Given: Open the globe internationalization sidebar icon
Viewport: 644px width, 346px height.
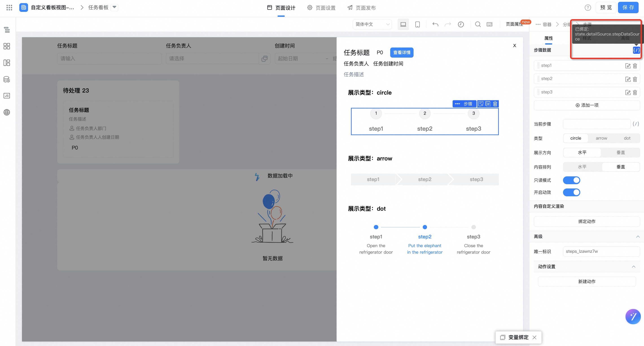Looking at the screenshot, I should (7, 112).
